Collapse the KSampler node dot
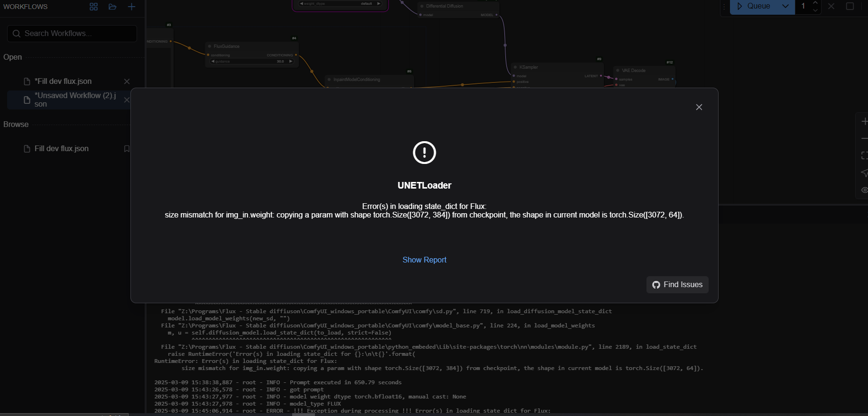The width and height of the screenshot is (868, 416). tap(515, 67)
